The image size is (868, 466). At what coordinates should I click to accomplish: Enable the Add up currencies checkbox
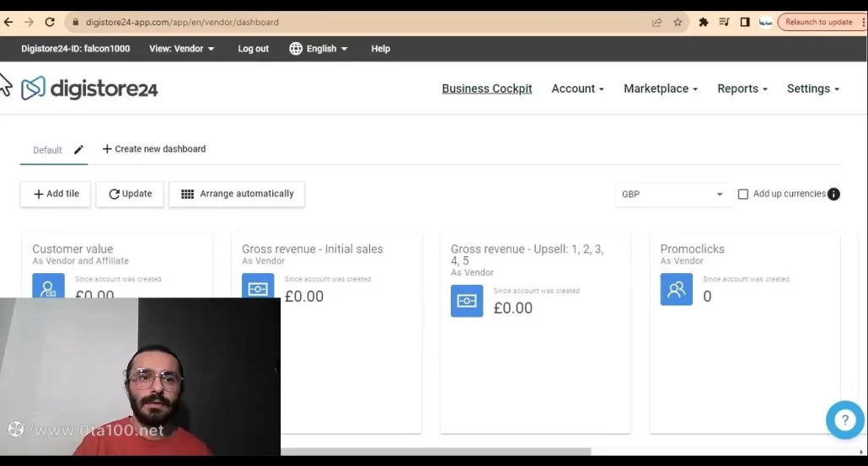[x=742, y=194]
